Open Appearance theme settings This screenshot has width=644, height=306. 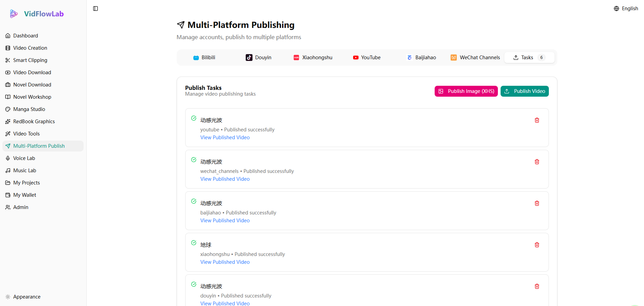(27, 297)
